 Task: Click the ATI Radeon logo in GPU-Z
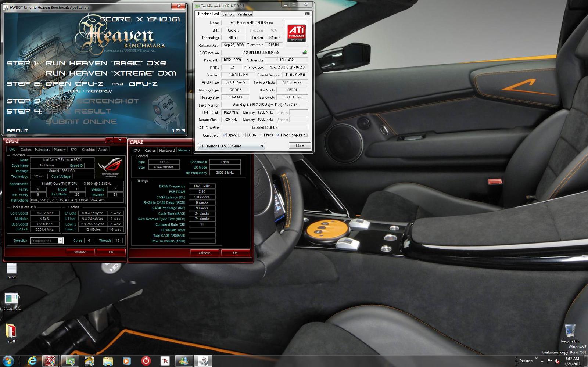[296, 33]
